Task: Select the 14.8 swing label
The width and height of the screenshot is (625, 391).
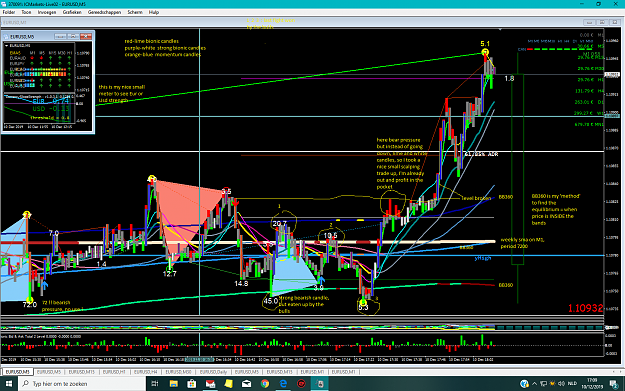Action: (241, 283)
